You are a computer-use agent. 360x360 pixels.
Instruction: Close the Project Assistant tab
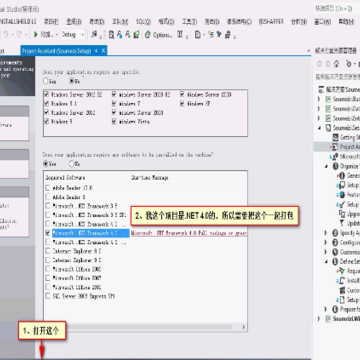click(103, 51)
